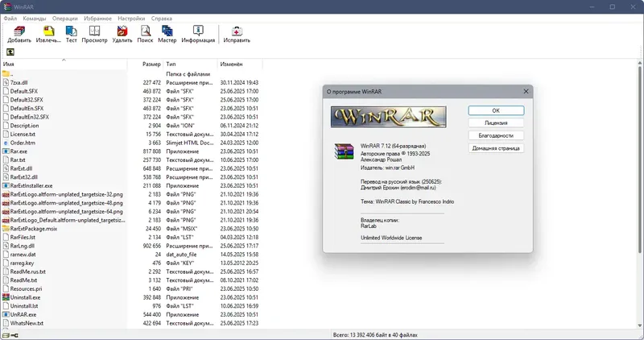The image size is (644, 340).
Task: Click the Исправить (Repair) toolbar icon
Action: point(237,34)
